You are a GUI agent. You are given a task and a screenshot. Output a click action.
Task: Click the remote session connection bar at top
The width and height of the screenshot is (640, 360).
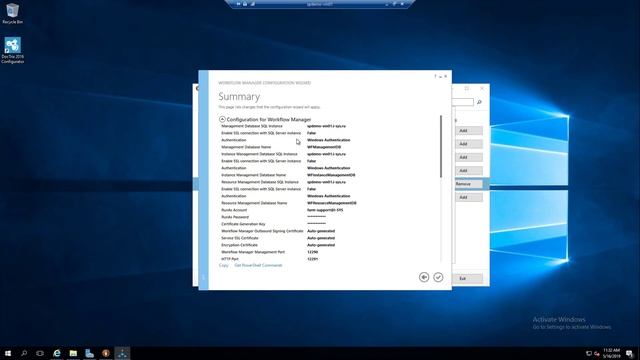tap(320, 4)
